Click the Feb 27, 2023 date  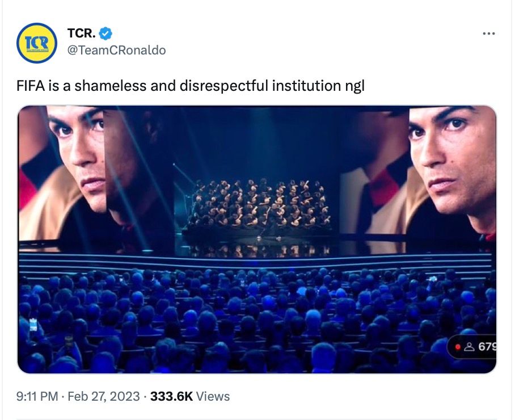[103, 396]
